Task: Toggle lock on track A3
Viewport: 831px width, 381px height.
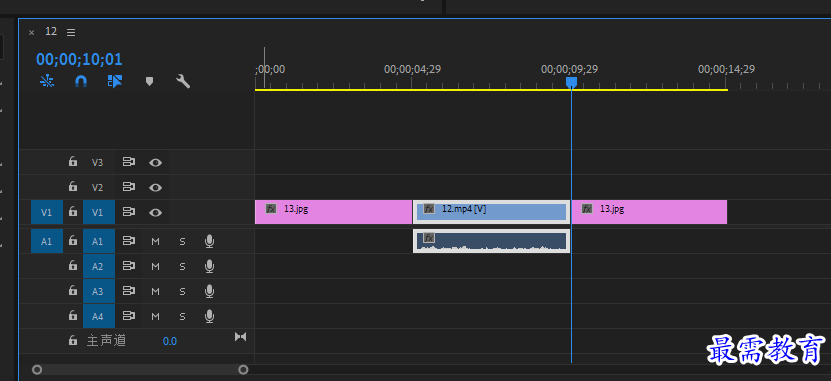Action: click(x=73, y=290)
